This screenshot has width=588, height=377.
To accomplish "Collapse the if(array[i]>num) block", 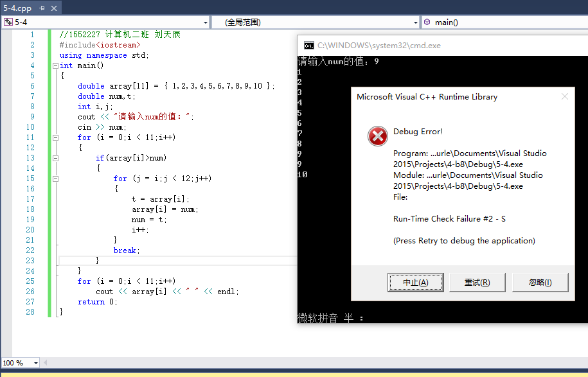I will (55, 158).
